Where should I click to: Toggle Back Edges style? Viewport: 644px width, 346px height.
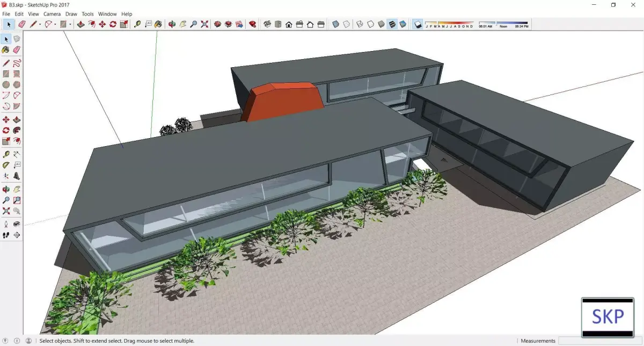pos(347,24)
